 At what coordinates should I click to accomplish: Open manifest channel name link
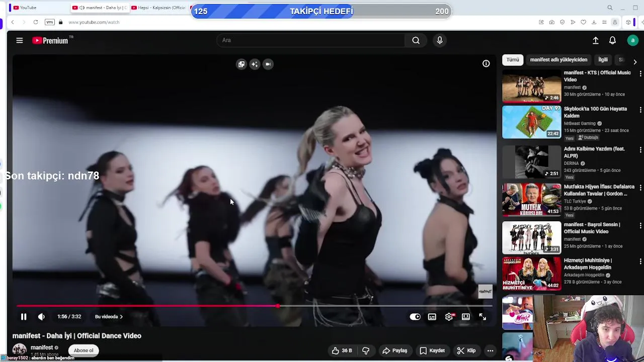coord(42,347)
